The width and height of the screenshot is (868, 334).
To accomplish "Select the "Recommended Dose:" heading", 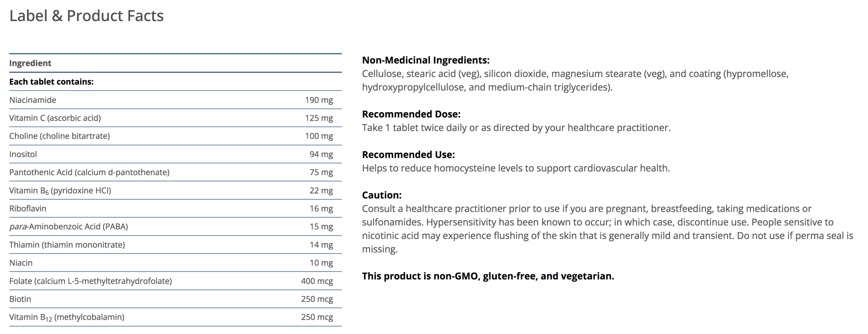I will [411, 114].
